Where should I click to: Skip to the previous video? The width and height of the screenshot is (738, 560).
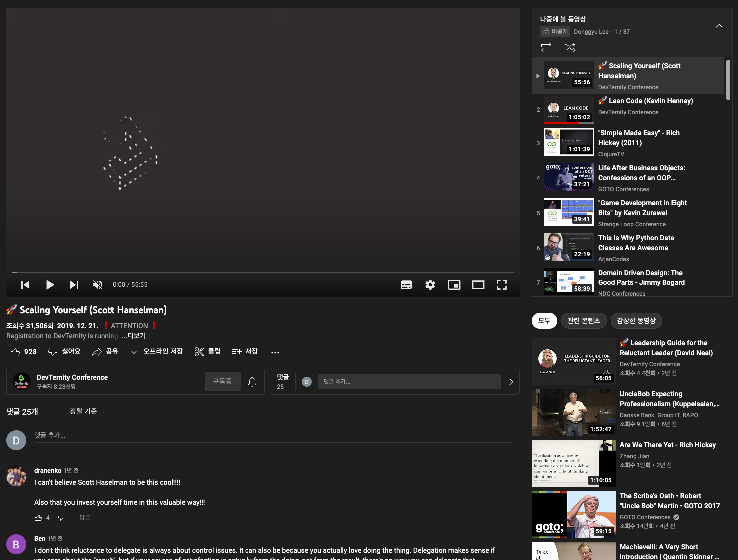tap(25, 285)
